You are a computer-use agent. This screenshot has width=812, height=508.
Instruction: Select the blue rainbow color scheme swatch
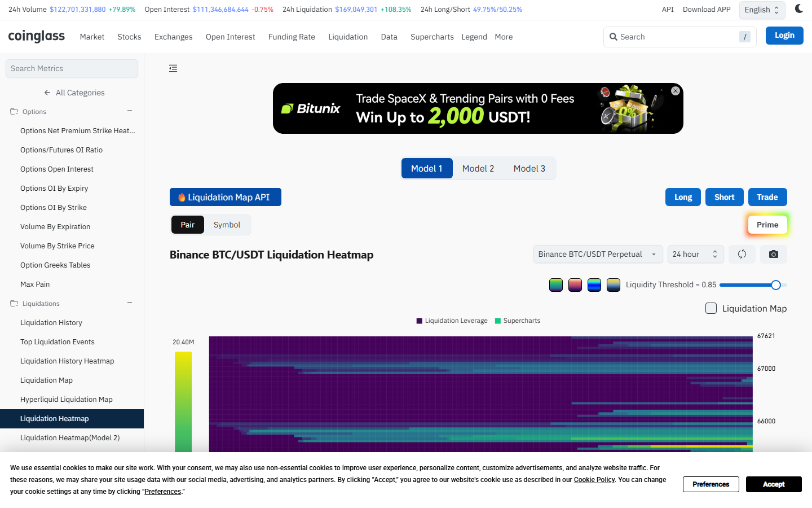click(594, 285)
